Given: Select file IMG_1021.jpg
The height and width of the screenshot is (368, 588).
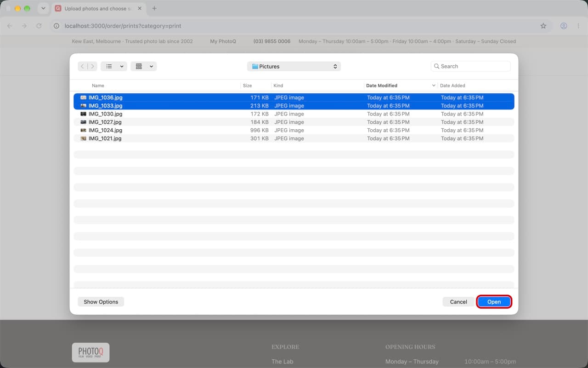Looking at the screenshot, I should [294, 138].
